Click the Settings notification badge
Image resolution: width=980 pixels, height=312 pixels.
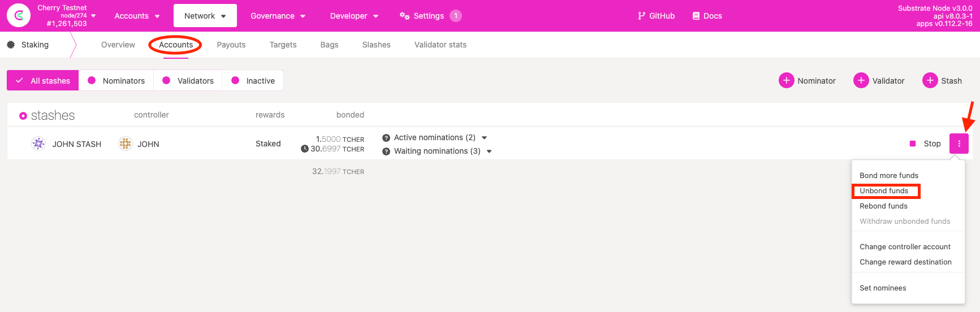pos(456,16)
